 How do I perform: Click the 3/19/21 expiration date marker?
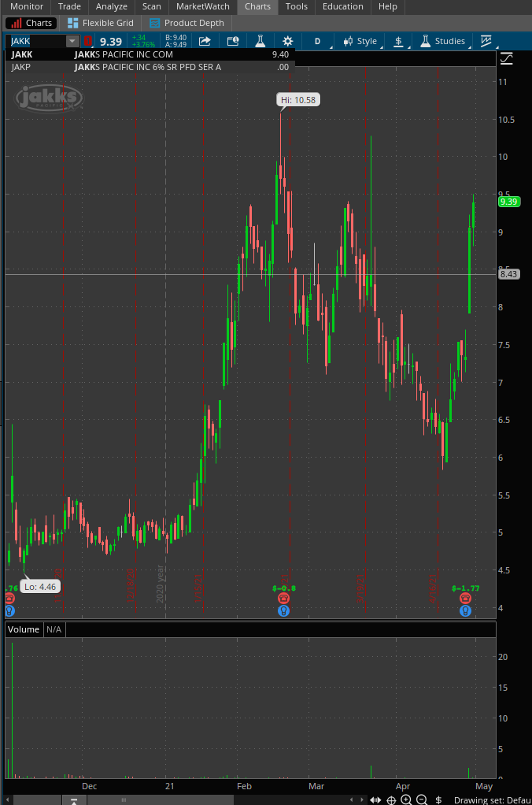pyautogui.click(x=360, y=588)
